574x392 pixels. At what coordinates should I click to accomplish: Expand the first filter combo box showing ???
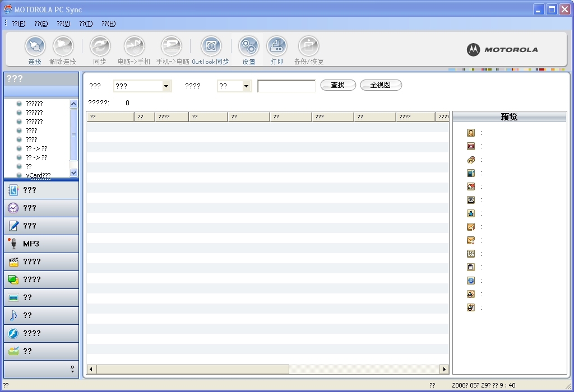click(166, 86)
